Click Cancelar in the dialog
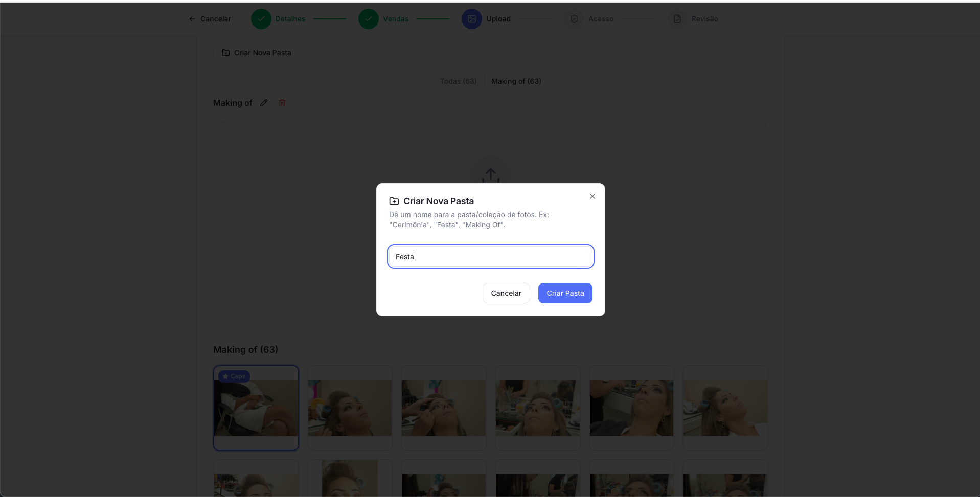Screen dimensions: 980x497 506,293
